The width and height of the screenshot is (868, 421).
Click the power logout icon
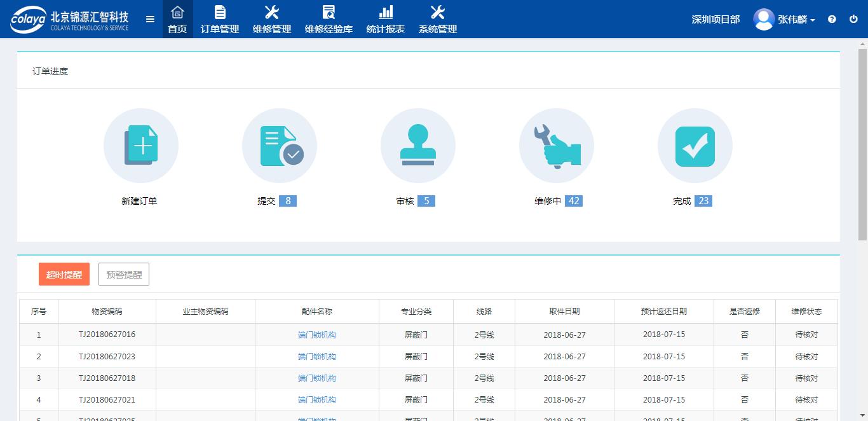point(853,19)
